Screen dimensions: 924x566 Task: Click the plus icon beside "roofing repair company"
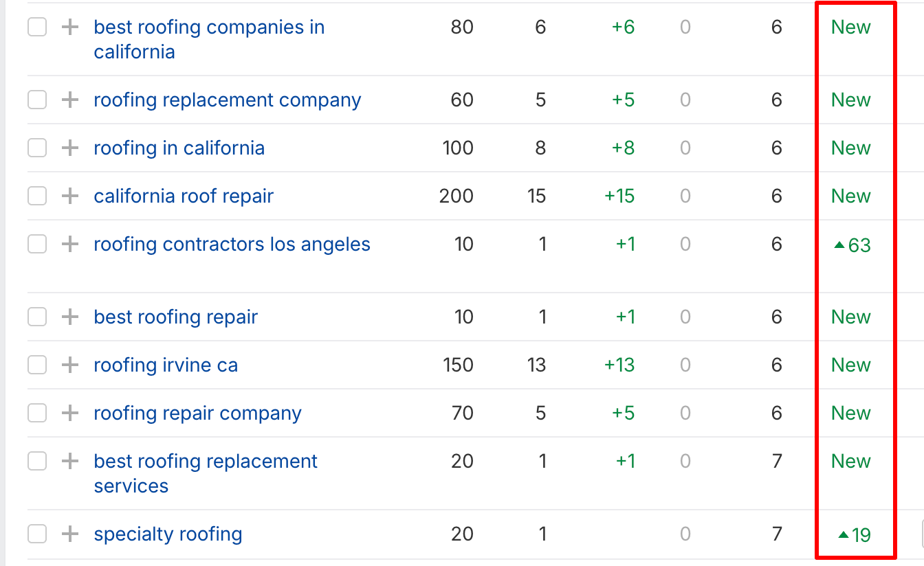pyautogui.click(x=69, y=413)
